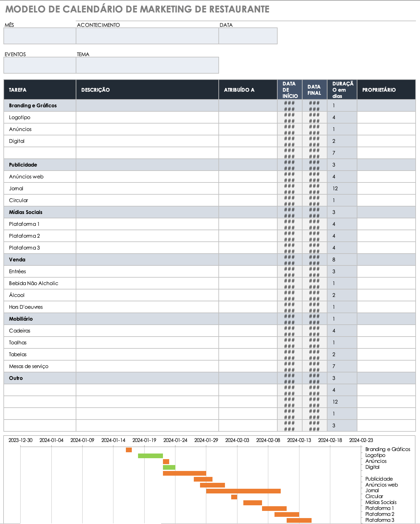
Task: Click the Mídias Sociais chart legend label
Action: click(x=381, y=502)
